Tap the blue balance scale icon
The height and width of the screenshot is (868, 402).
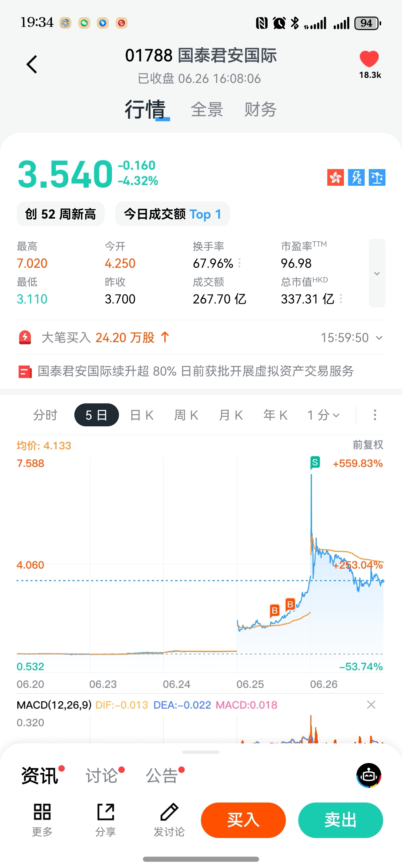[x=377, y=177]
